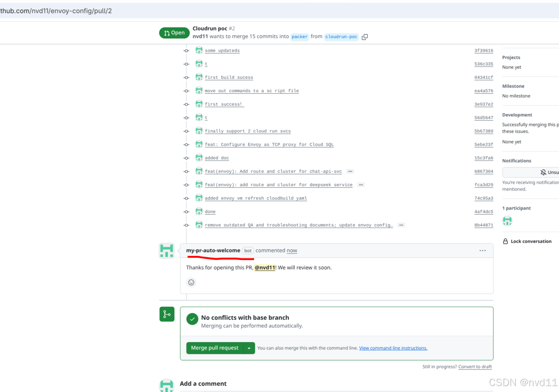The width and height of the screenshot is (559, 392).
Task: Click commit hash 3e937e2
Action: click(x=484, y=104)
